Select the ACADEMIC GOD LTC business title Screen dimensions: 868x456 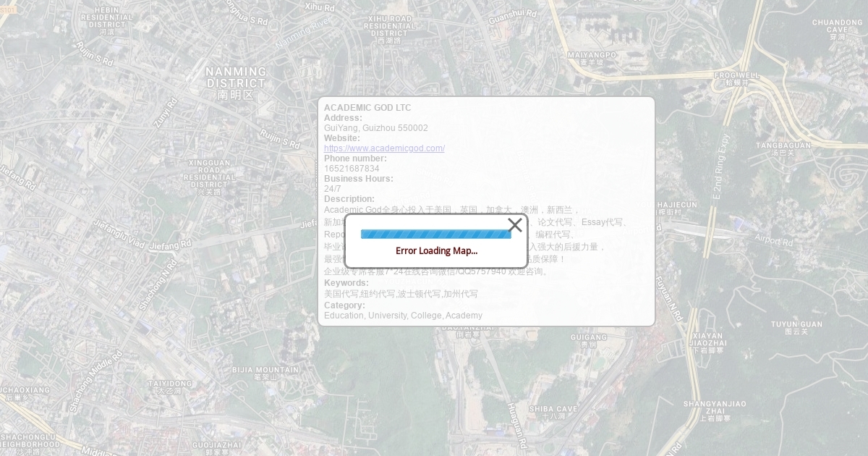367,108
